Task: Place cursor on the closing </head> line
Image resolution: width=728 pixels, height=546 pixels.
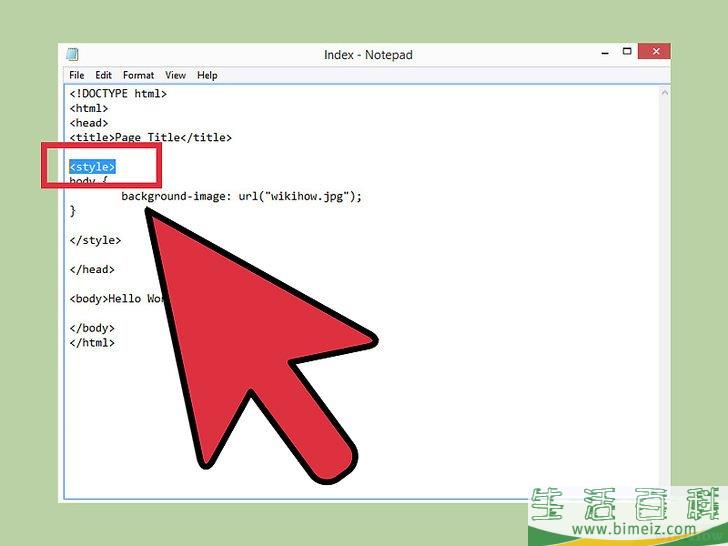Action: 92,270
